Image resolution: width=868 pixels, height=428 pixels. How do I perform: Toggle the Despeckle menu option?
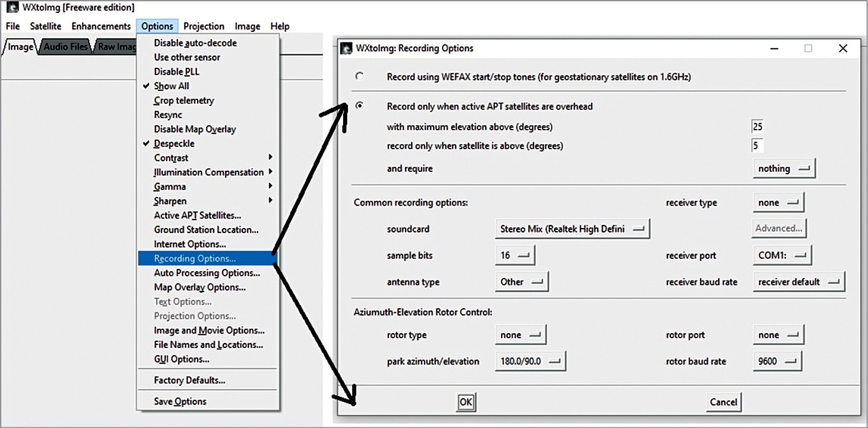pos(173,143)
